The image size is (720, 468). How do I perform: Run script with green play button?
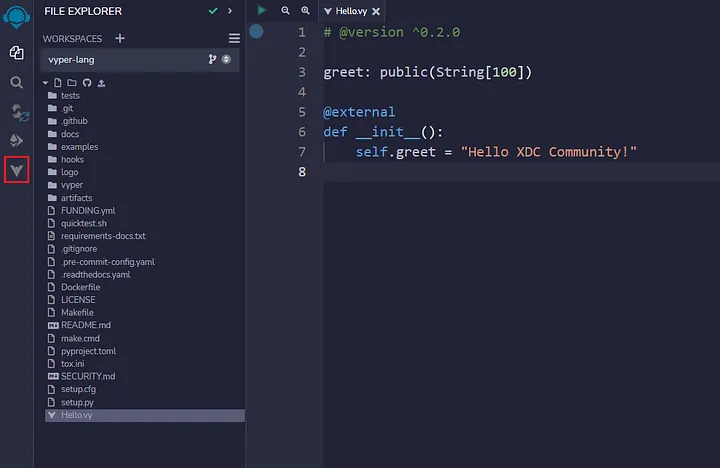[262, 10]
